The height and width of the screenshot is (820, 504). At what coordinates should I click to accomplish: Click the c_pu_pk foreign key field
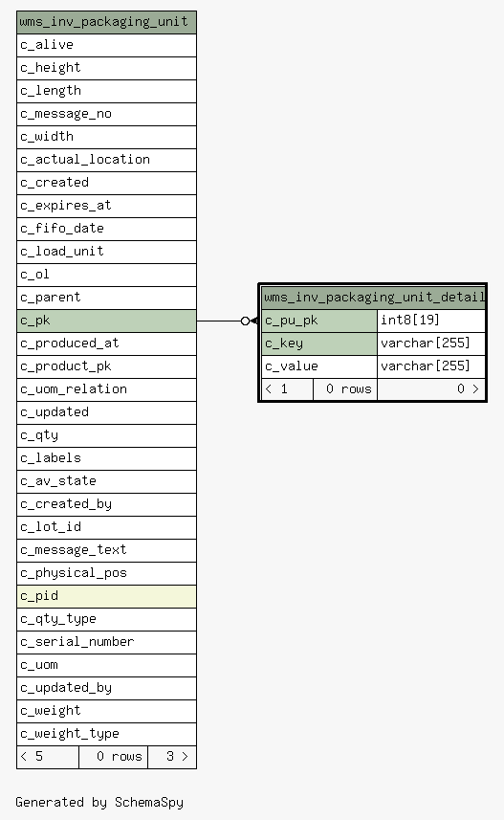[318, 321]
